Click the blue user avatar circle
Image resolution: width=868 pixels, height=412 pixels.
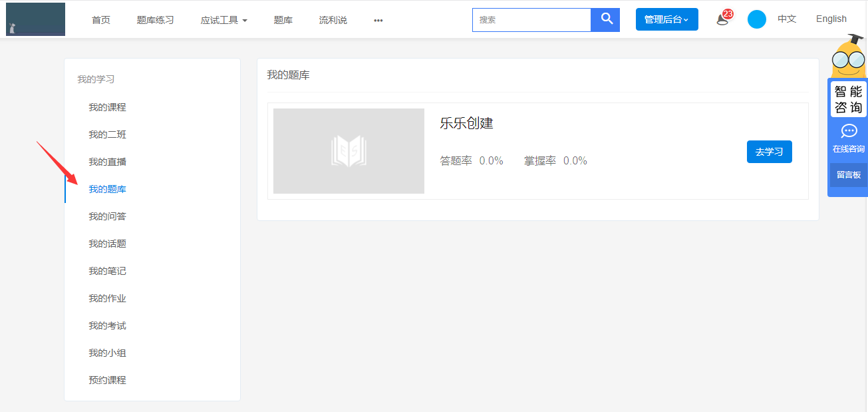pyautogui.click(x=756, y=19)
